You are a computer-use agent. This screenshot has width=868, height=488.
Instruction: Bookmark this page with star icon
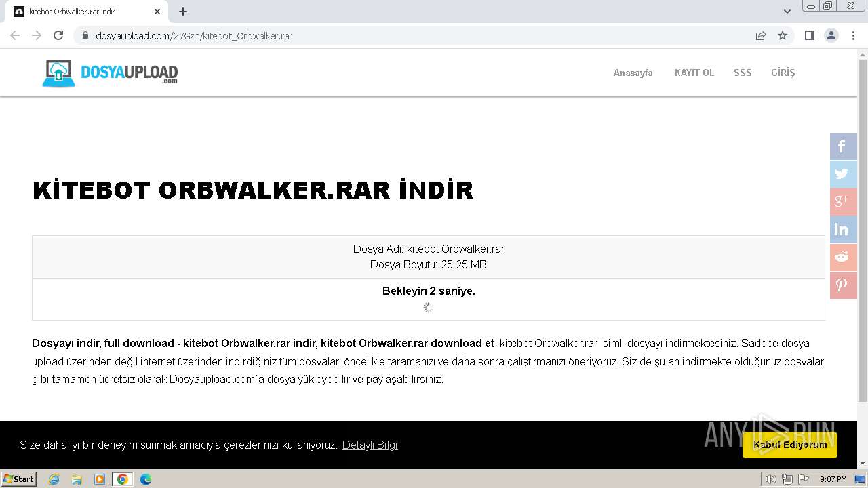point(783,35)
